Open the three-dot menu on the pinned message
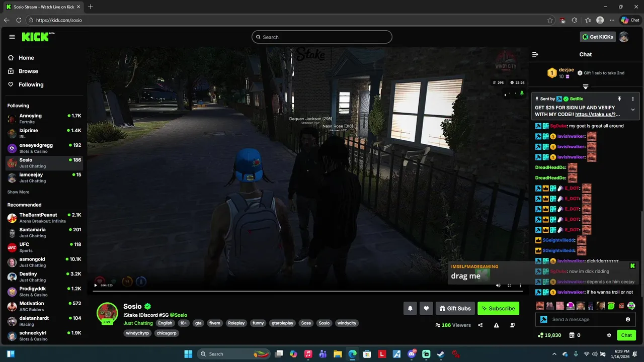This screenshot has width=644, height=362. tap(633, 99)
